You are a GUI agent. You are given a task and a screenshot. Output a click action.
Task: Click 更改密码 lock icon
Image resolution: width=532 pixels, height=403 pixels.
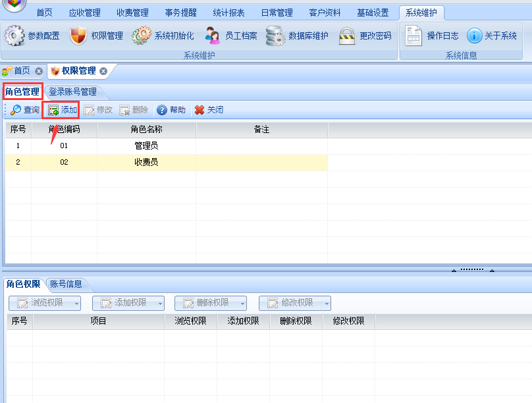(347, 36)
